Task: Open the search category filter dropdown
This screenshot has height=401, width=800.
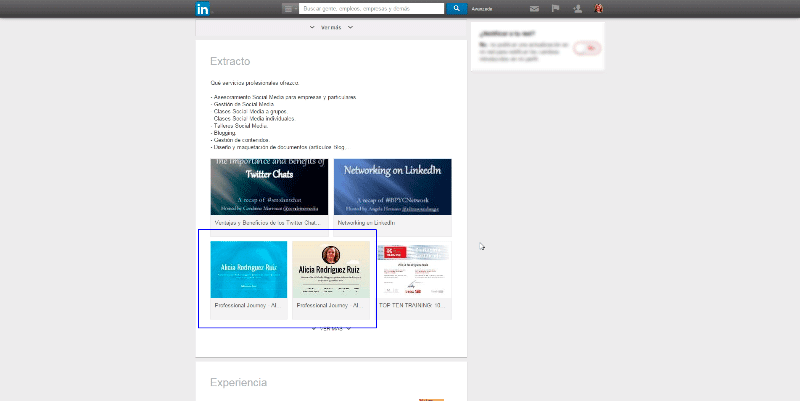Action: 289,8
